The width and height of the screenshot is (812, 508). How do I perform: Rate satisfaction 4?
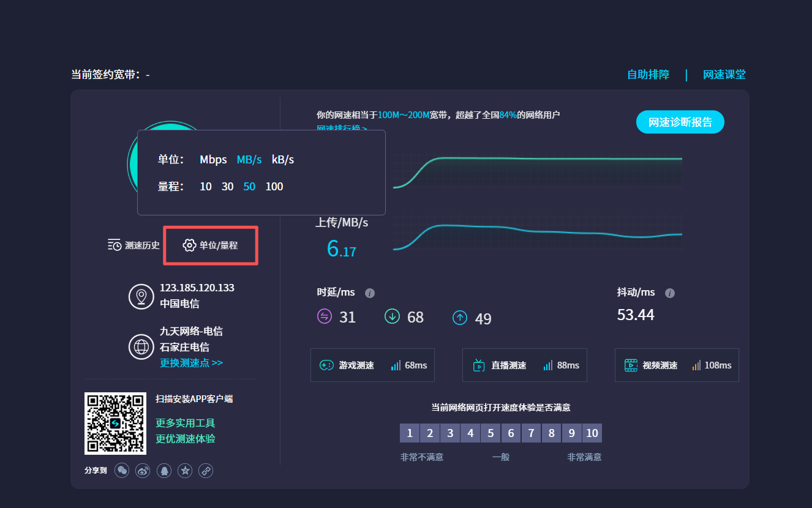pyautogui.click(x=470, y=433)
